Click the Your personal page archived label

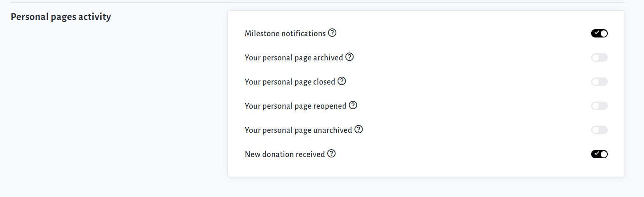(293, 57)
